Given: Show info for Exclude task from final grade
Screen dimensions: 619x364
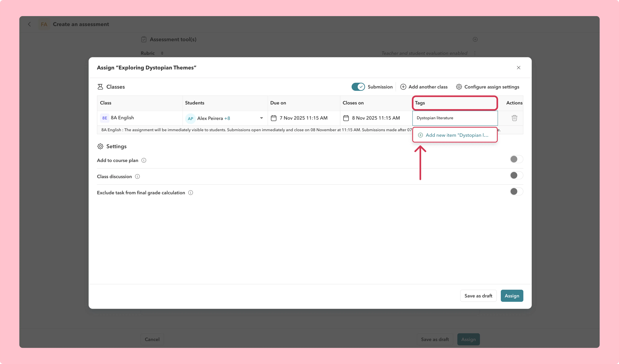Looking at the screenshot, I should (x=191, y=193).
